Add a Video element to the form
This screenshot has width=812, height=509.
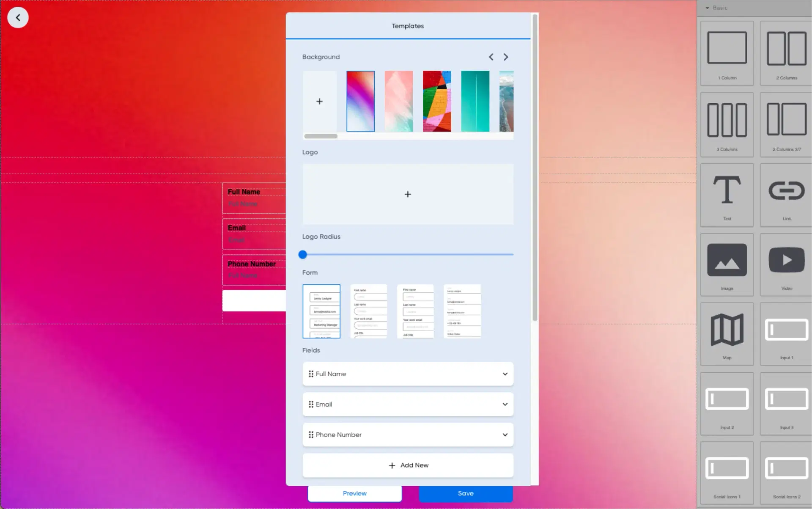click(x=786, y=262)
